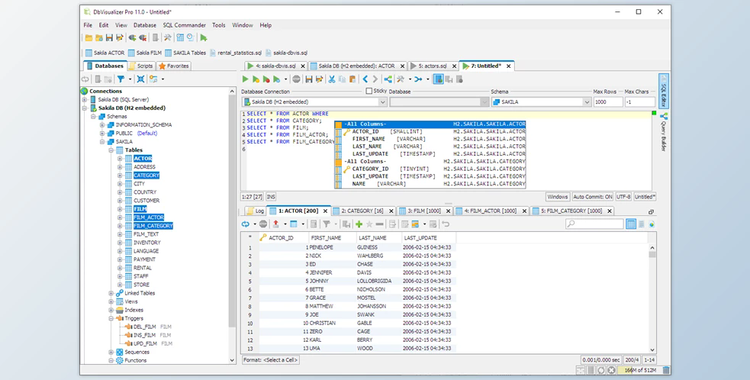Viewport: 750px width, 380px height.
Task: Open the Tools menu
Action: click(219, 25)
